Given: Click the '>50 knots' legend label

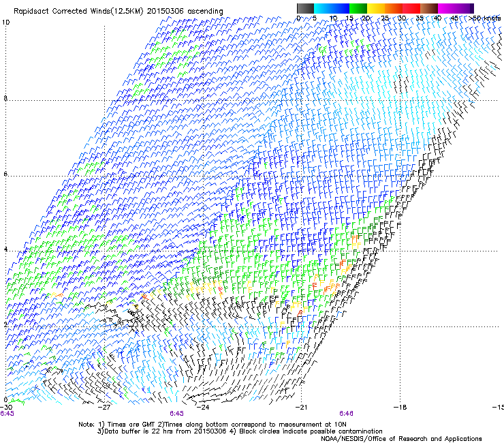Looking at the screenshot, I should pyautogui.click(x=484, y=18).
